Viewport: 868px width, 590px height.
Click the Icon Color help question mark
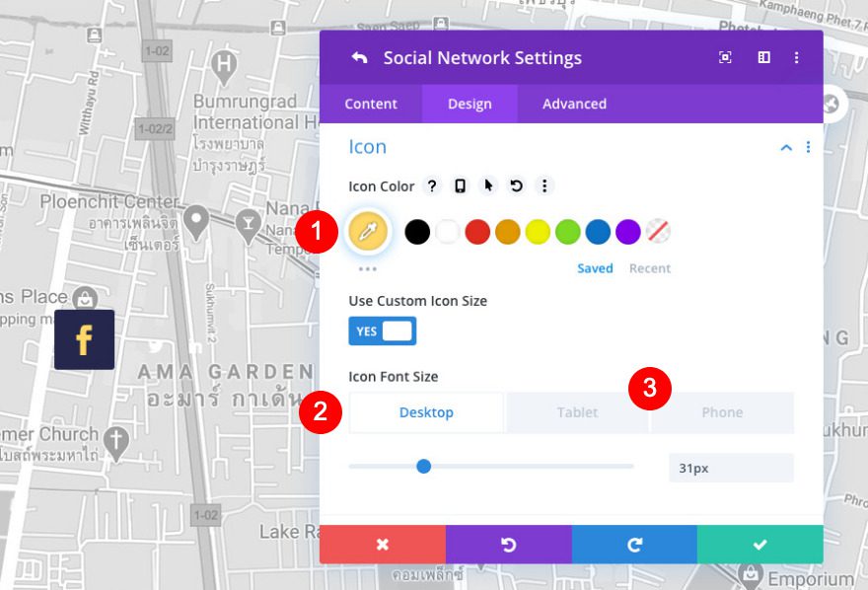point(431,185)
